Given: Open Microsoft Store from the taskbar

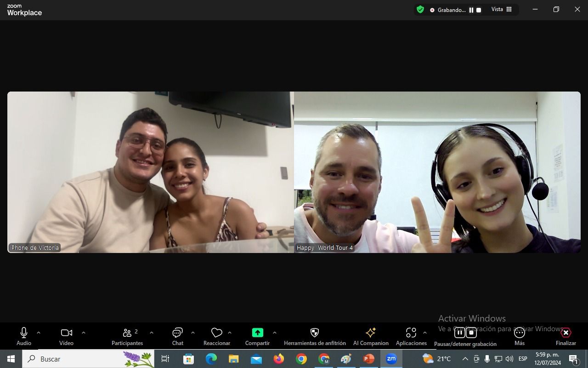Looking at the screenshot, I should 188,359.
